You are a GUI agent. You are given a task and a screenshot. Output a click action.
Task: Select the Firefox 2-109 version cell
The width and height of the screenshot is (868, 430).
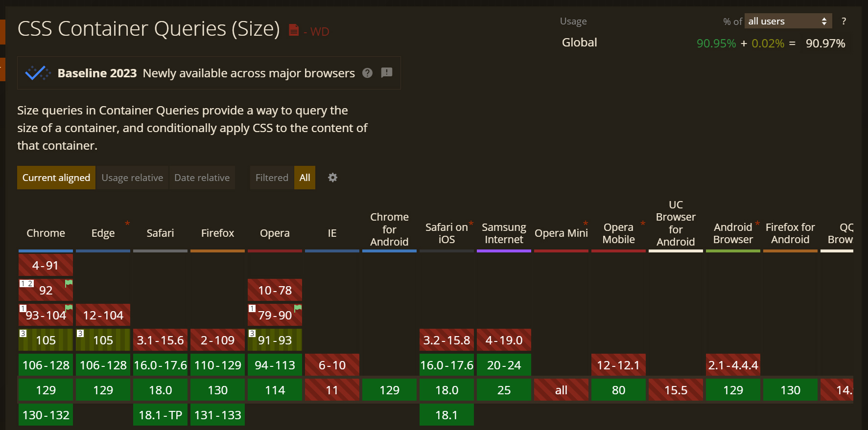tap(217, 340)
